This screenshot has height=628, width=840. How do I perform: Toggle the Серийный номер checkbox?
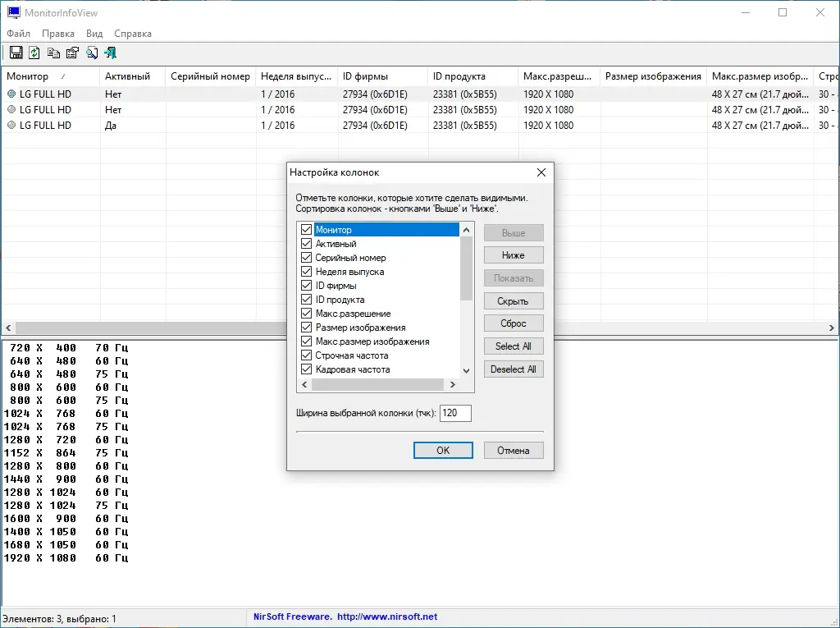pyautogui.click(x=307, y=258)
